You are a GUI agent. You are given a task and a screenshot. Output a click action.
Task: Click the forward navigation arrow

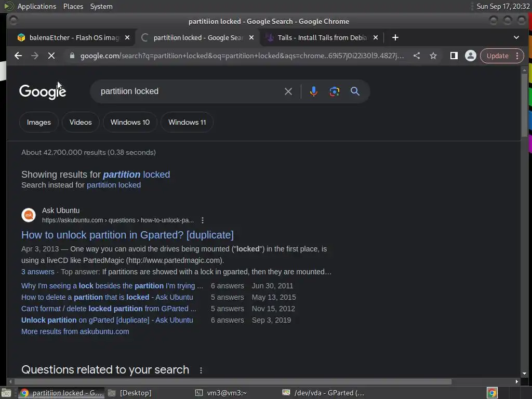[x=35, y=56]
